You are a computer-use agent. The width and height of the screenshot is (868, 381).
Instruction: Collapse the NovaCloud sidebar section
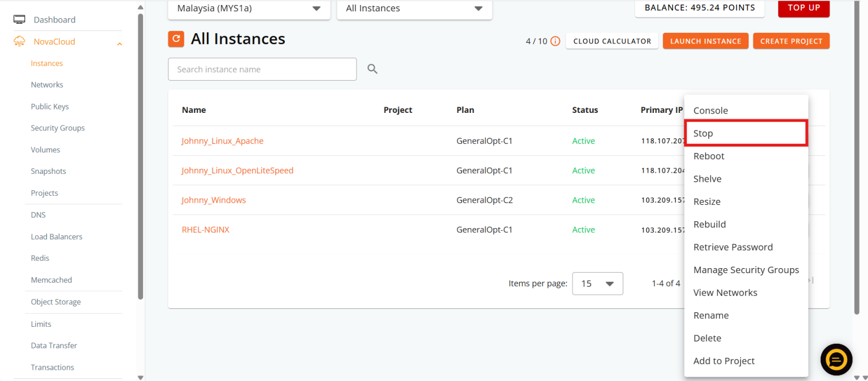coord(119,43)
